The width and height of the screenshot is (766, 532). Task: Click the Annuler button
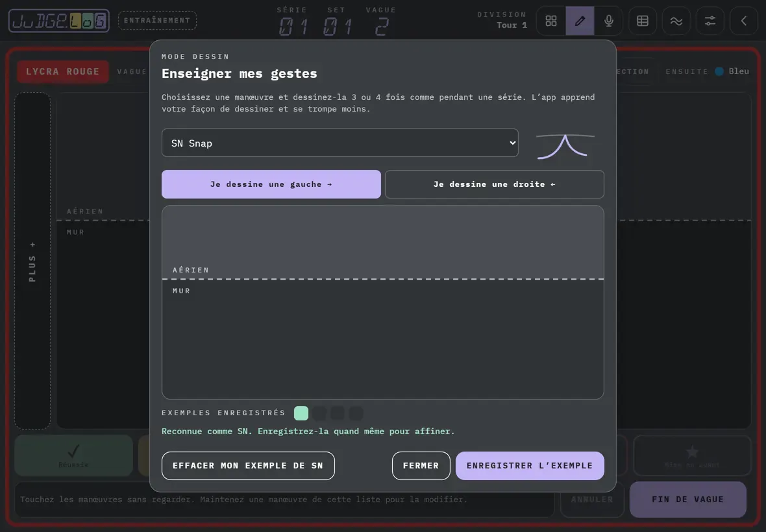(592, 500)
